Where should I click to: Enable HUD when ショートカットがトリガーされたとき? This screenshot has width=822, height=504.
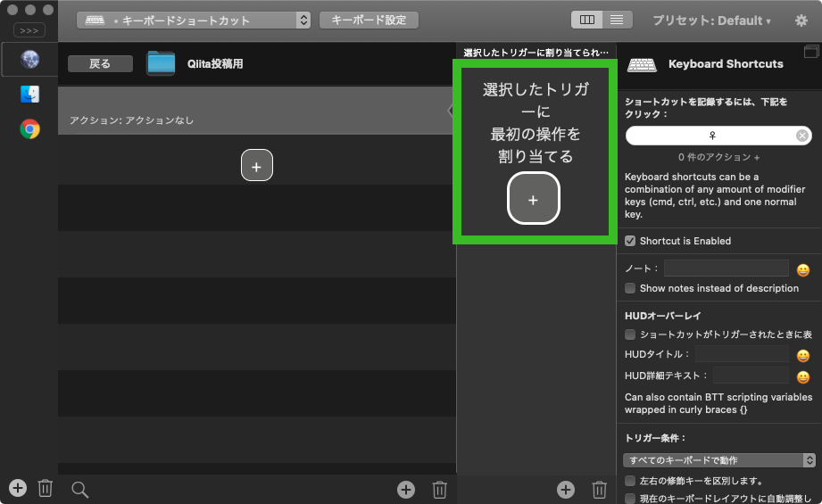630,335
